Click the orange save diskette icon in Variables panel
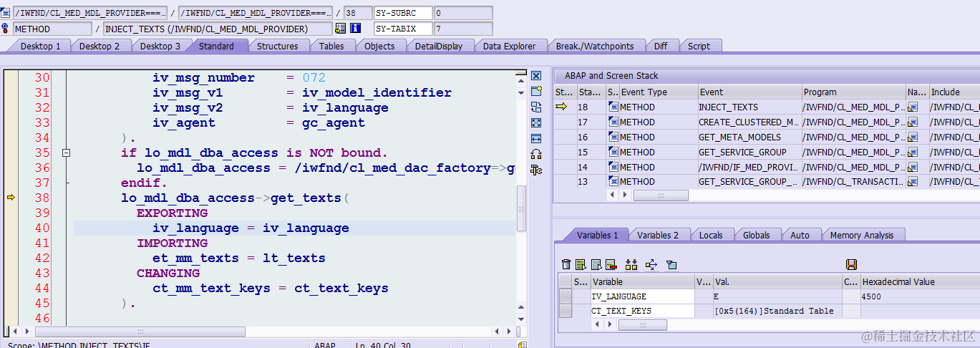Image resolution: width=980 pixels, height=348 pixels. (x=851, y=265)
